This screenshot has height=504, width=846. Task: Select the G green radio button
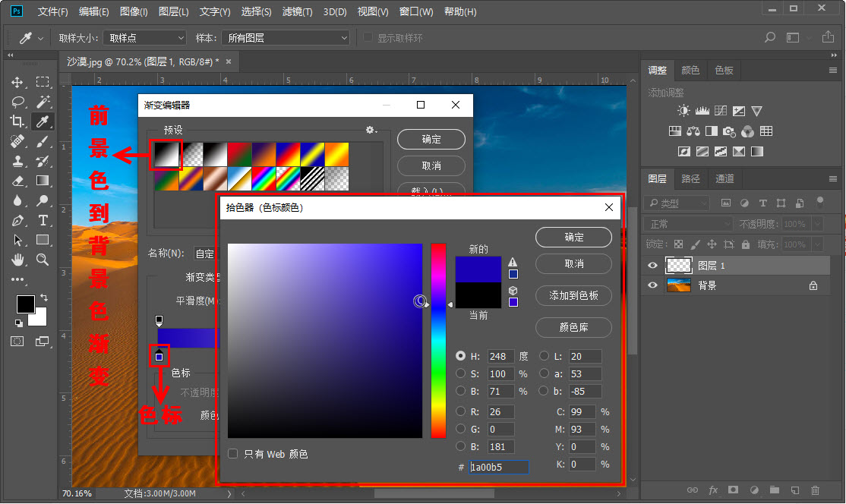(460, 429)
